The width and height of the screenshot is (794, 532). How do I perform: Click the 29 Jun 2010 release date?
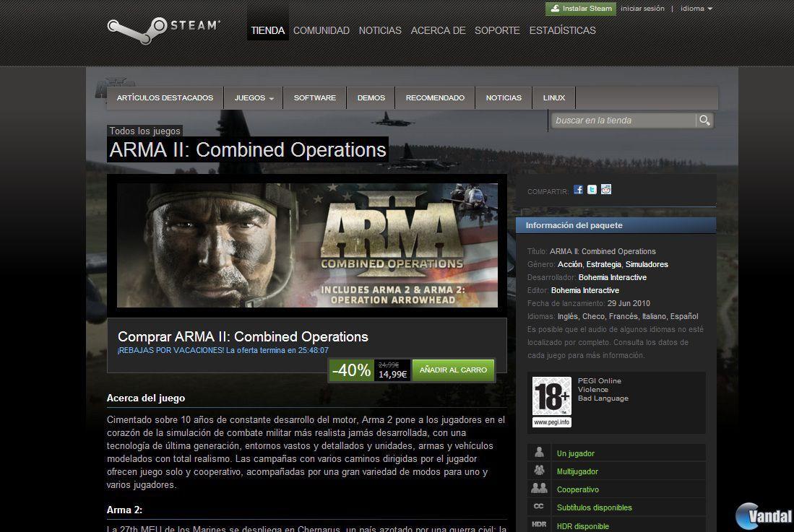point(629,303)
